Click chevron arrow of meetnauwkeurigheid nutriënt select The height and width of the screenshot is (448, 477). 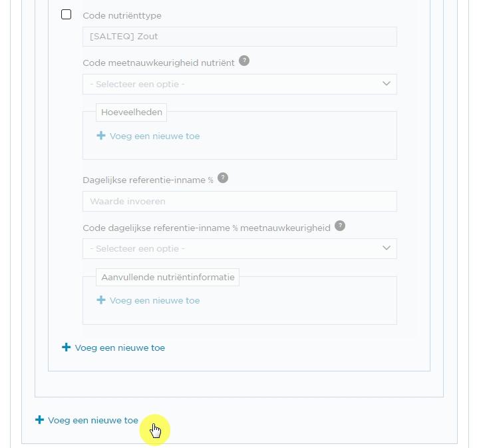click(x=387, y=83)
